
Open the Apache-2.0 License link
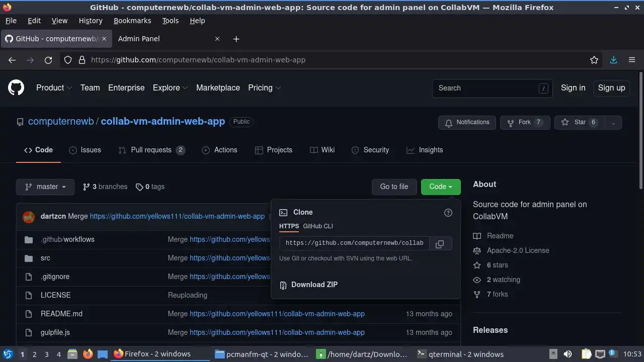pos(518,250)
